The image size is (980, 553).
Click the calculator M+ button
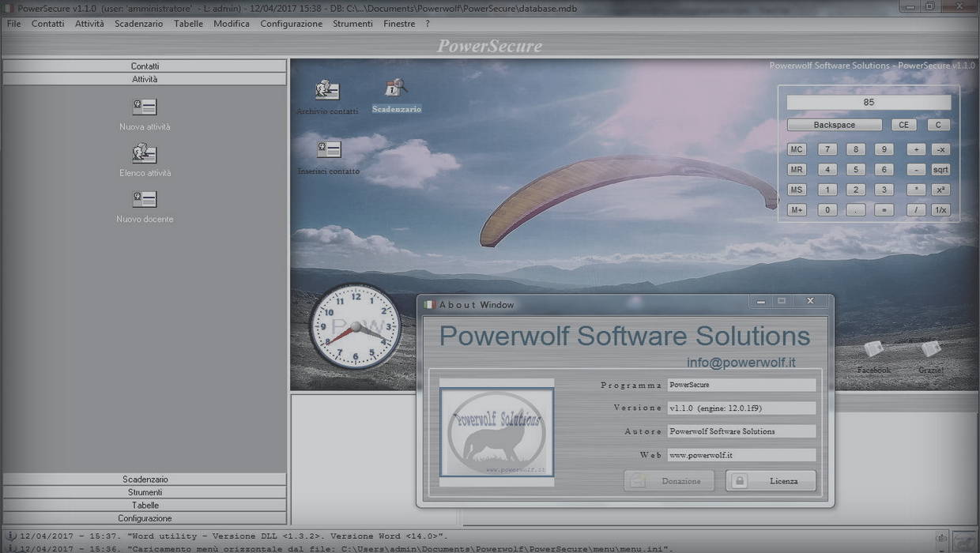click(797, 210)
